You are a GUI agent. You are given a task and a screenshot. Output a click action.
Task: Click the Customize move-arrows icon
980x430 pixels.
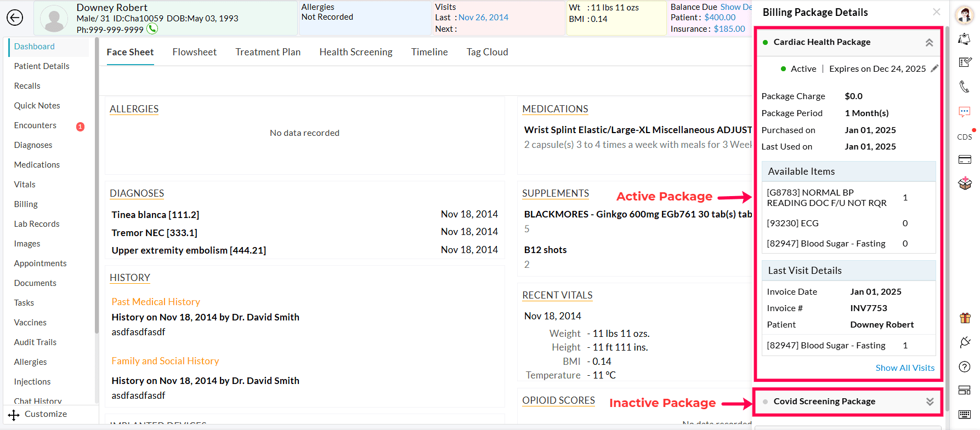pyautogui.click(x=14, y=415)
